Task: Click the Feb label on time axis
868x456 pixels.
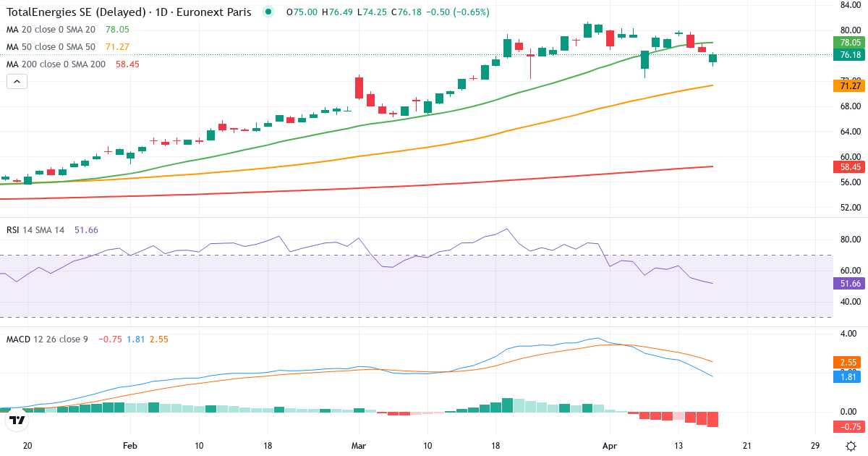Action: [x=130, y=446]
